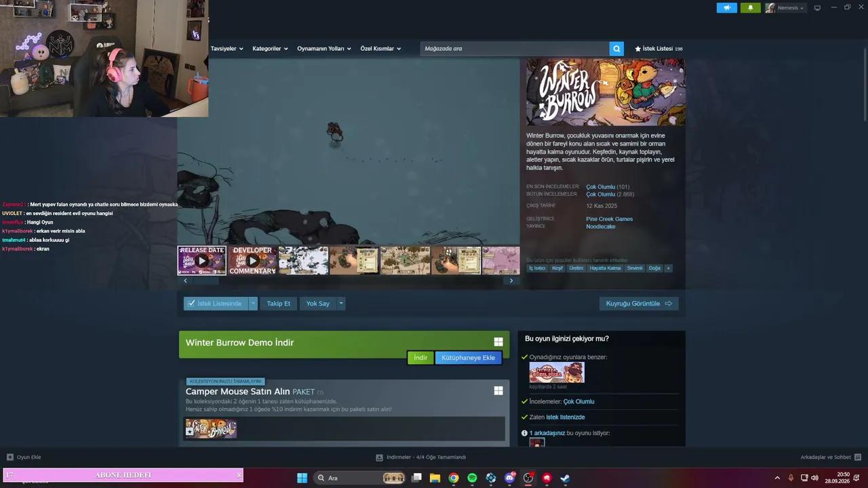Expand the Tavsiyeler menu

(227, 49)
